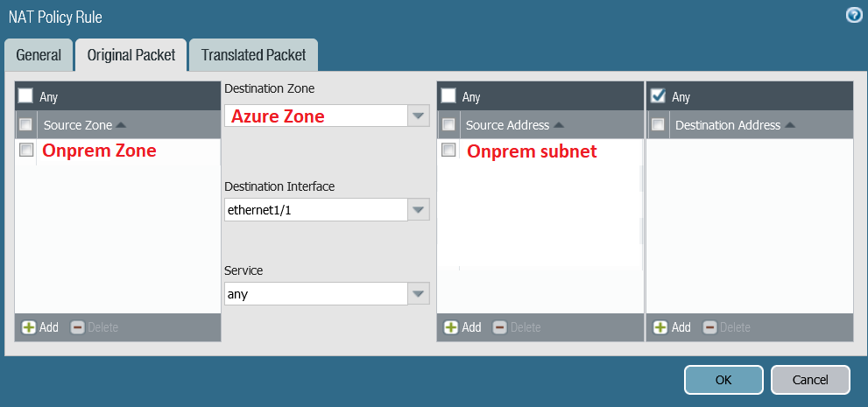Click the green Add icon under Destination Address
The width and height of the screenshot is (868, 407).
[660, 327]
